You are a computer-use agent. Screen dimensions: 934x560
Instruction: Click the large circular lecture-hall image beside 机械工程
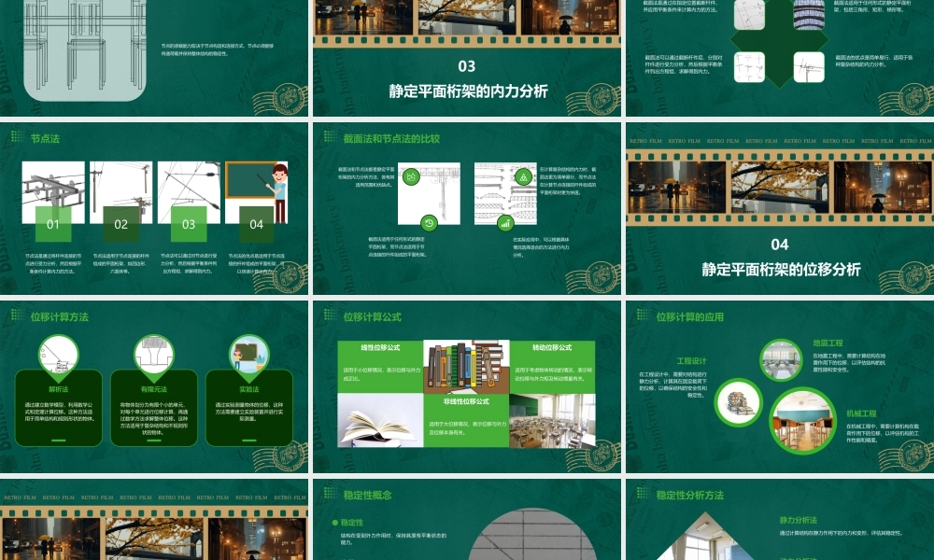(802, 421)
